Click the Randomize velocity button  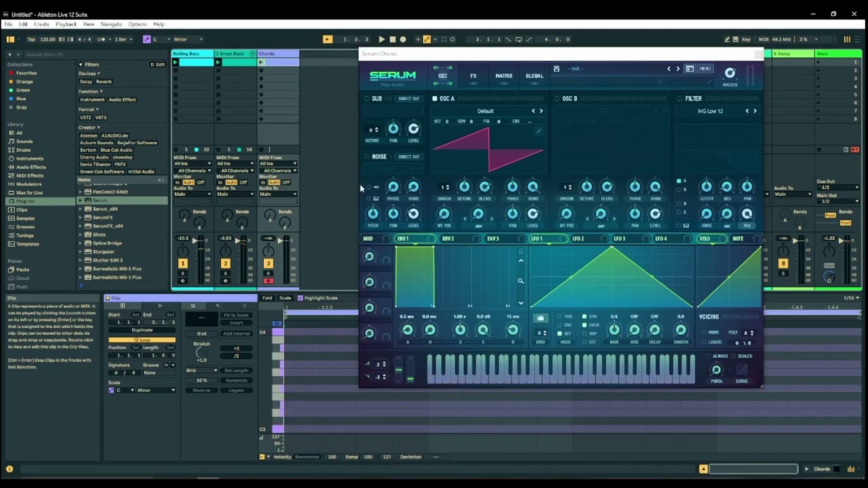point(307,457)
